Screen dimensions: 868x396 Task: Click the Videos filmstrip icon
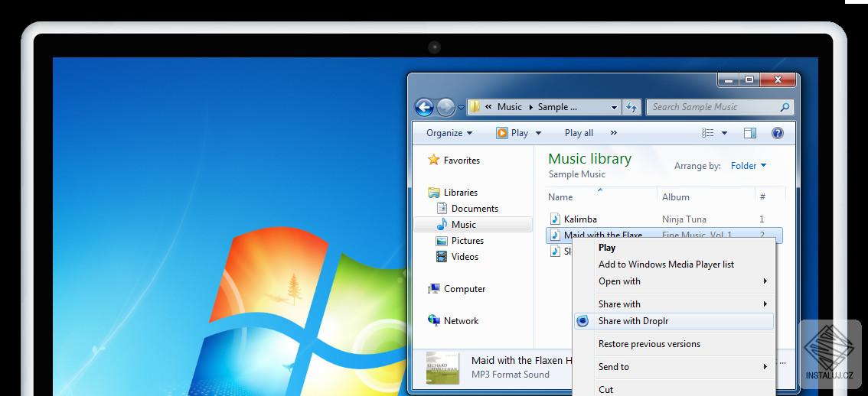point(441,257)
